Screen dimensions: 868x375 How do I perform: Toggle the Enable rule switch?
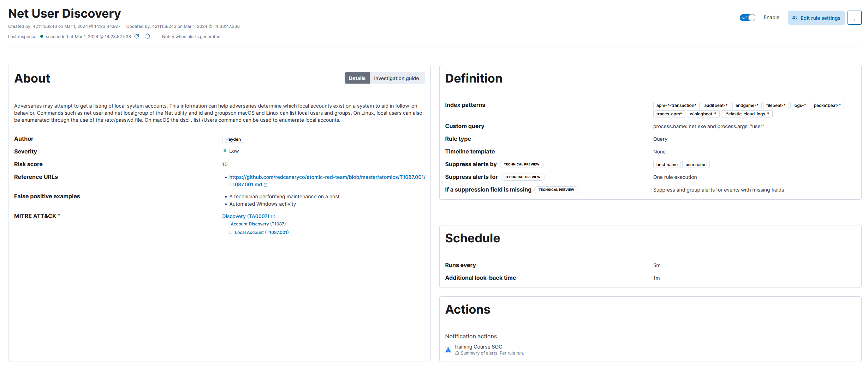click(747, 18)
